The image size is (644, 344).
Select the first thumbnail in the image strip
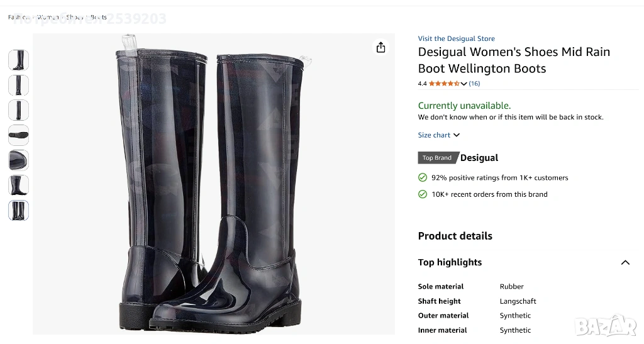tap(18, 60)
